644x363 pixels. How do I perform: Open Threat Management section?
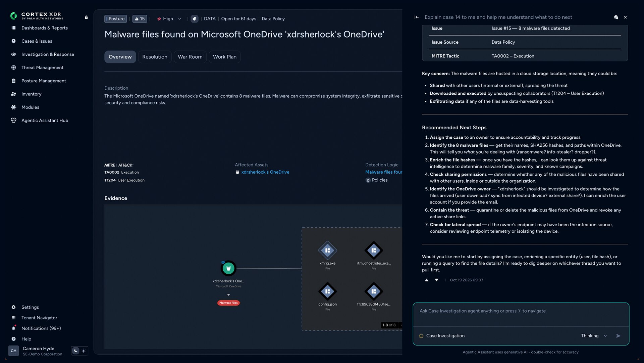(42, 67)
